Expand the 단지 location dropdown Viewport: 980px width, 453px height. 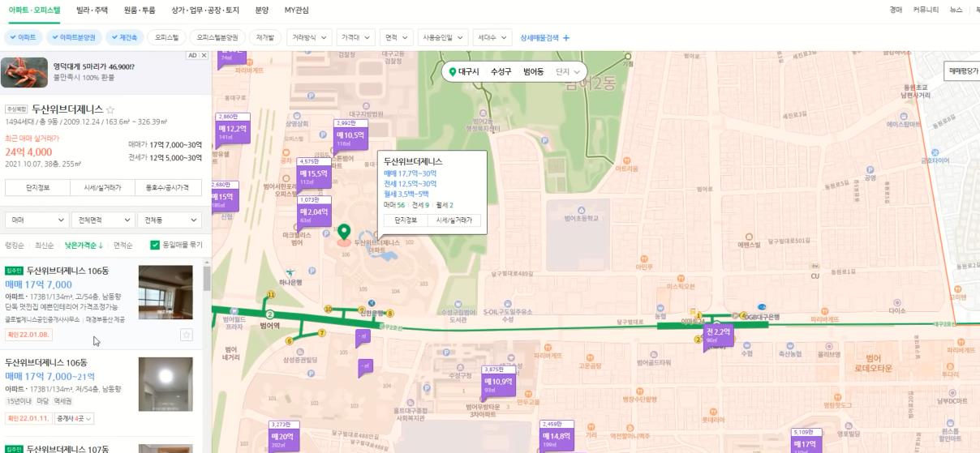coord(568,71)
